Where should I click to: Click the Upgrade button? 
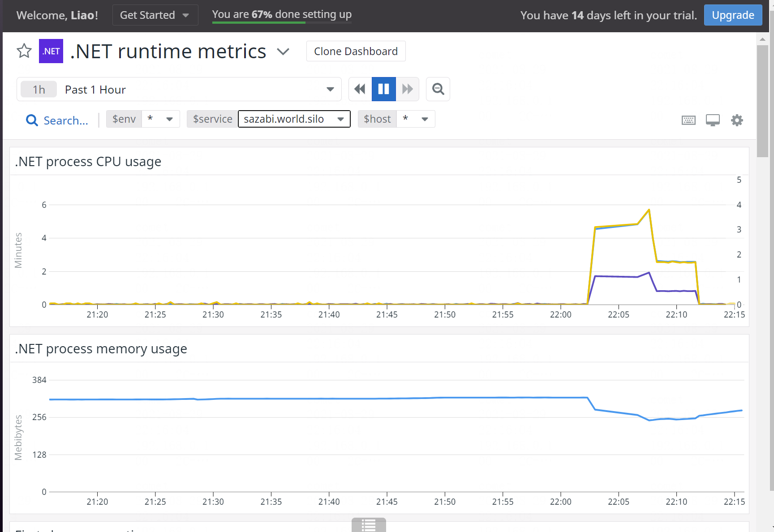click(733, 15)
